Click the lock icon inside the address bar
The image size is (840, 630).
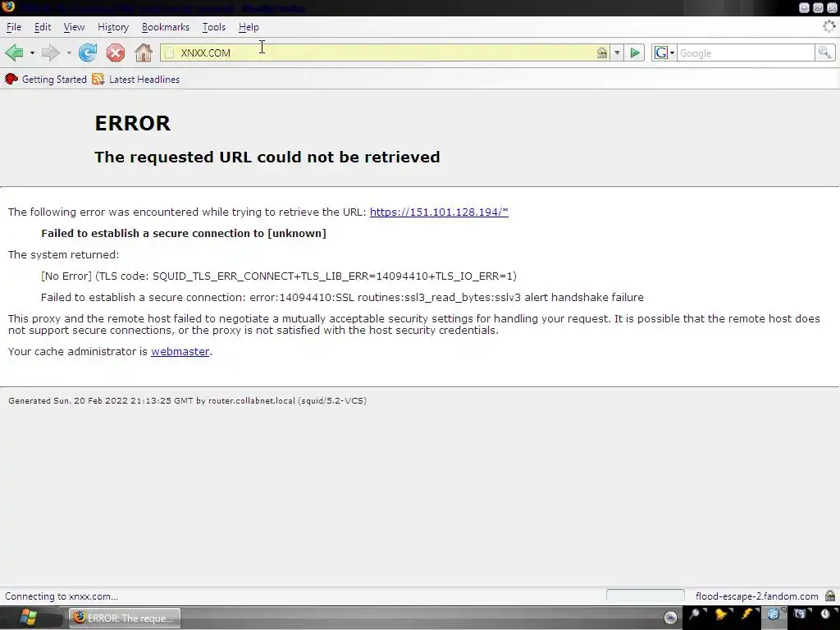(602, 52)
